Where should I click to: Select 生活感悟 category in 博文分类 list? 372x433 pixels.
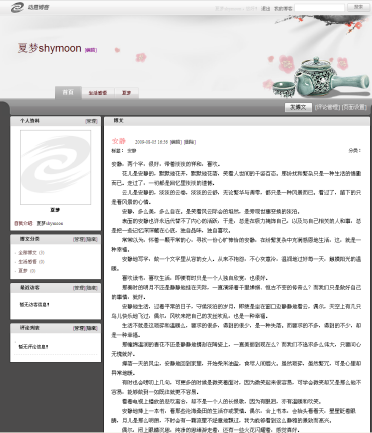tap(28, 262)
